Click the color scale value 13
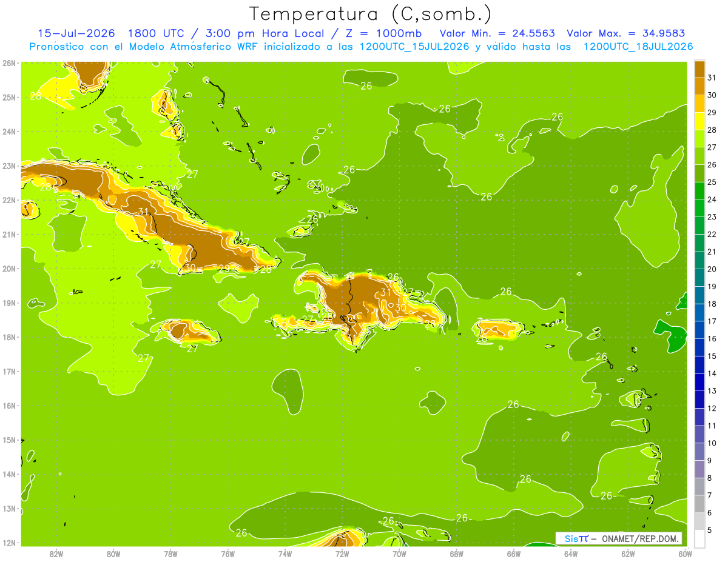The width and height of the screenshot is (728, 562). tap(712, 391)
